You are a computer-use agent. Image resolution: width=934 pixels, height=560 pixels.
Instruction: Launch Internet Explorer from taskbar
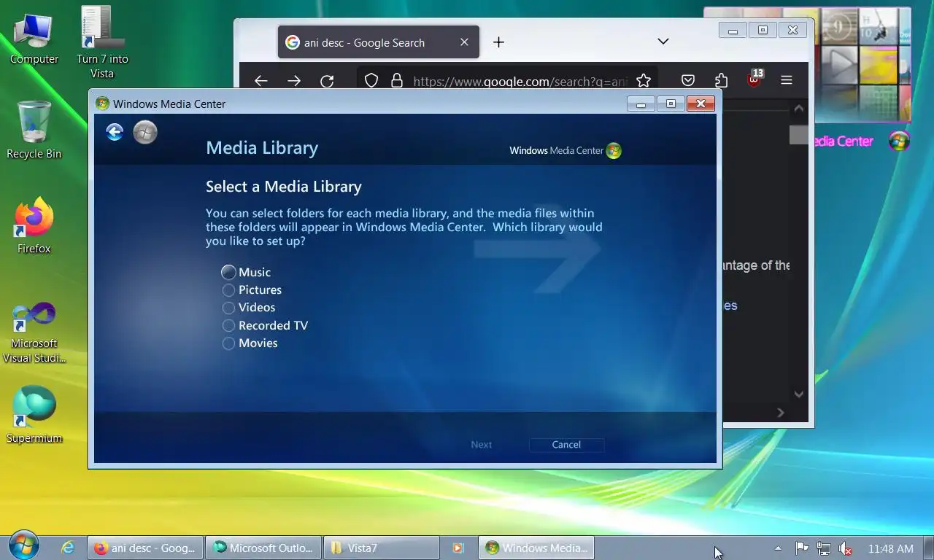[x=67, y=548]
